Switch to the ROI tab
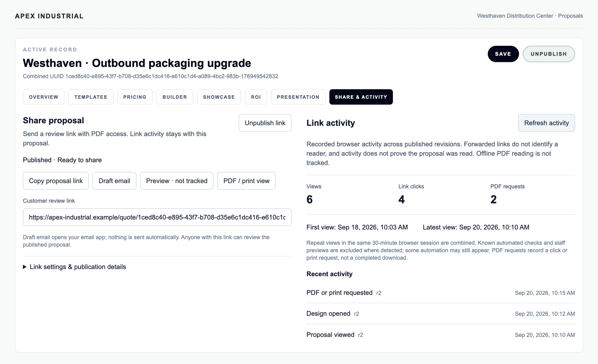Image resolution: width=598 pixels, height=364 pixels. [x=256, y=97]
